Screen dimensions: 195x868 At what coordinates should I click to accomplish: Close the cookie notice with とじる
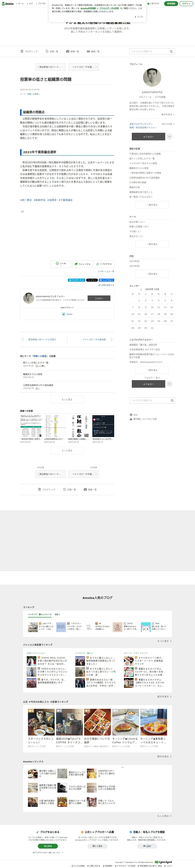click(x=139, y=17)
